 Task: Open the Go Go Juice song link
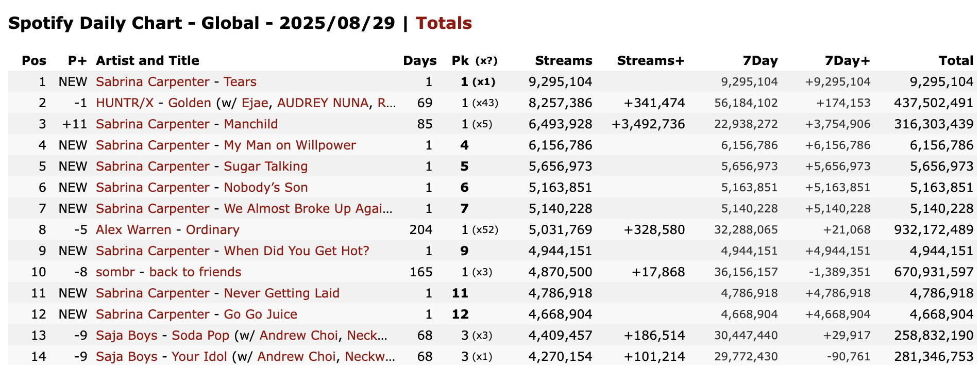[x=261, y=314]
